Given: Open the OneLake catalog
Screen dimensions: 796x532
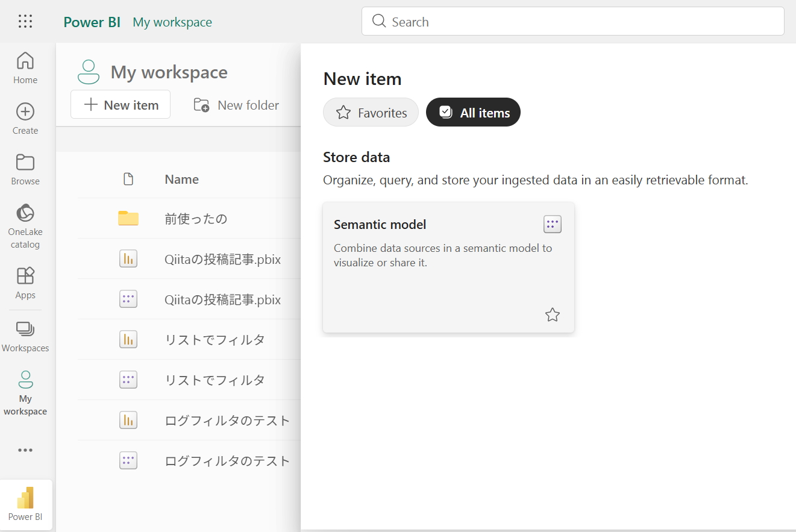Looking at the screenshot, I should click(25, 226).
